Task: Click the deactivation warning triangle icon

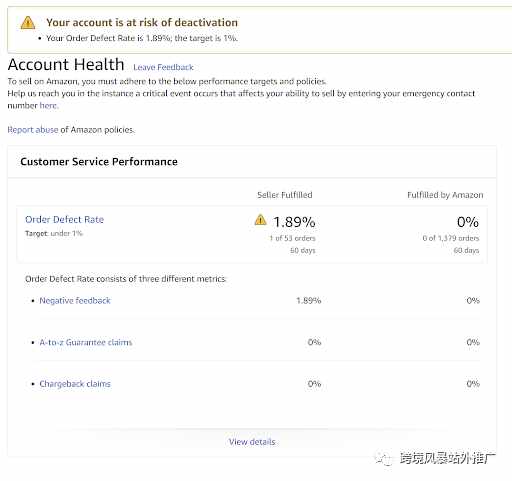Action: (28, 23)
